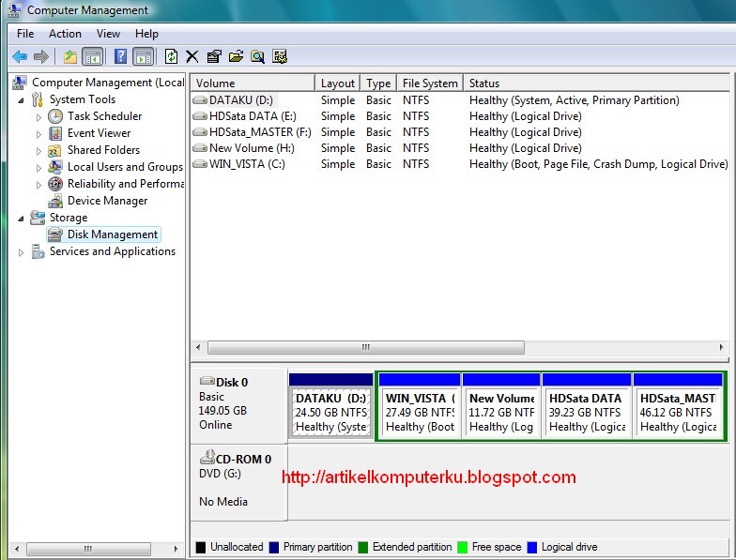Click the Disk 0 disk label

coord(238,405)
